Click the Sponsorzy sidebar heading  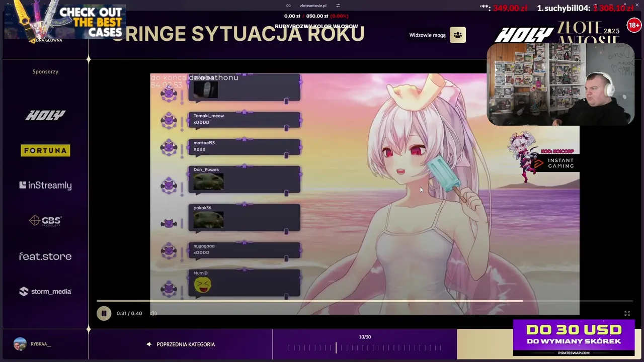[45, 71]
